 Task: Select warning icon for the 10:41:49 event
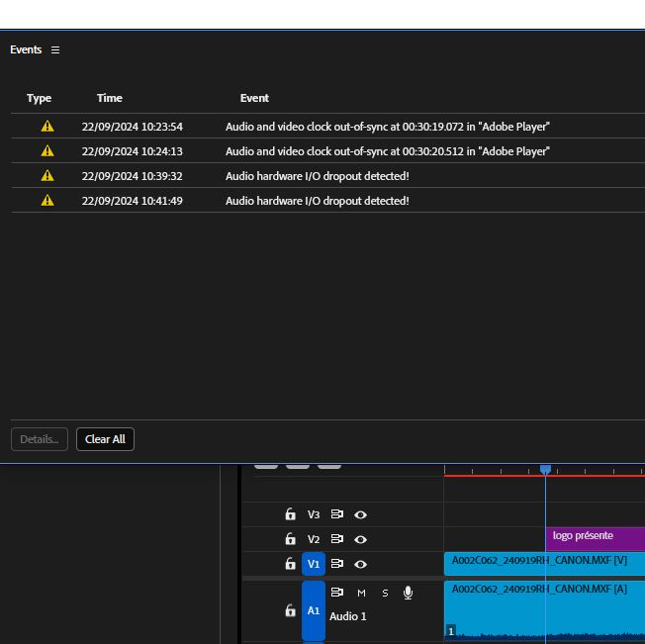tap(47, 200)
